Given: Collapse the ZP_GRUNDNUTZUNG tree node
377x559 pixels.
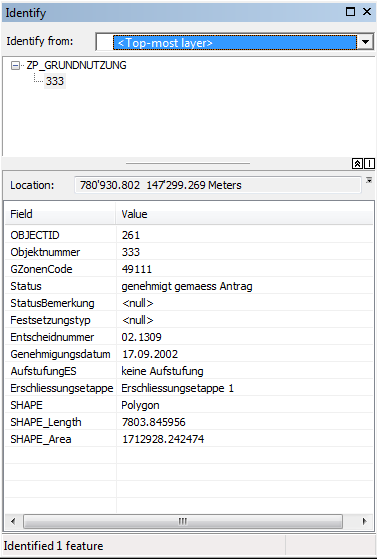Looking at the screenshot, I should (15, 66).
